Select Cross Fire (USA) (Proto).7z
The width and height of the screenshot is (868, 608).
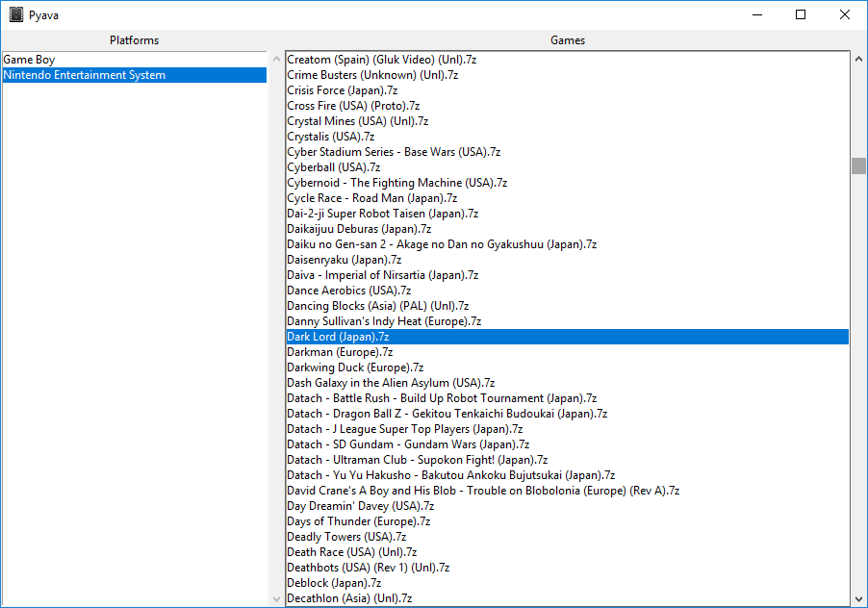point(568,106)
